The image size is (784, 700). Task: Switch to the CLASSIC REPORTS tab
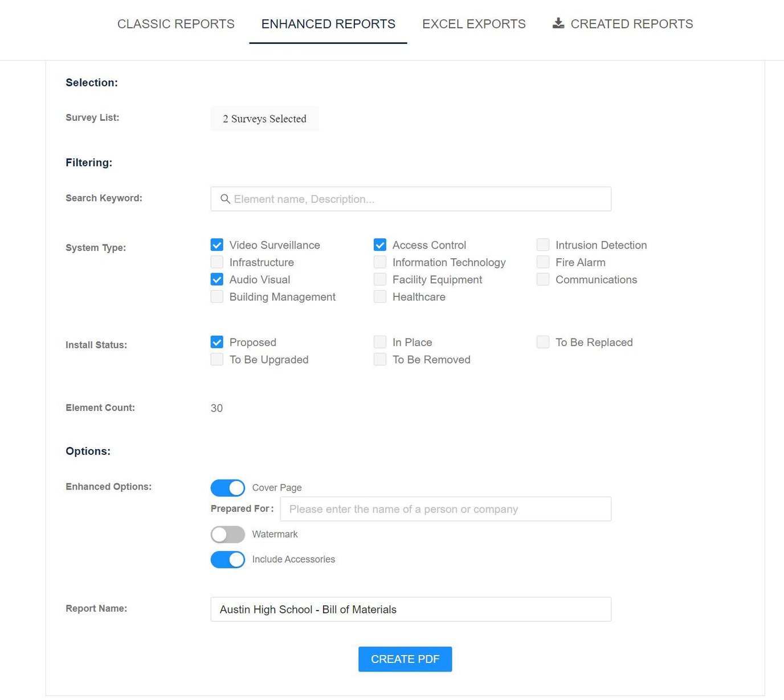[175, 24]
